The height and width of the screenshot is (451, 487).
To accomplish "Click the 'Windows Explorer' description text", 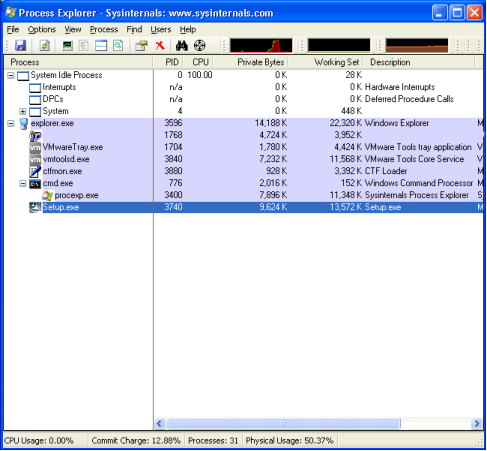I will coord(397,123).
